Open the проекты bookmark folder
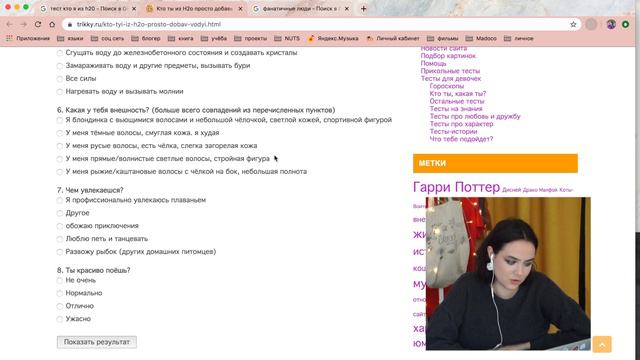 click(x=251, y=38)
